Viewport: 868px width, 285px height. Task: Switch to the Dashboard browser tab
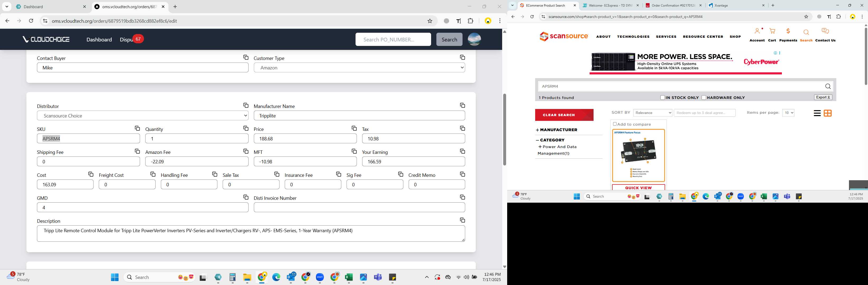point(50,7)
